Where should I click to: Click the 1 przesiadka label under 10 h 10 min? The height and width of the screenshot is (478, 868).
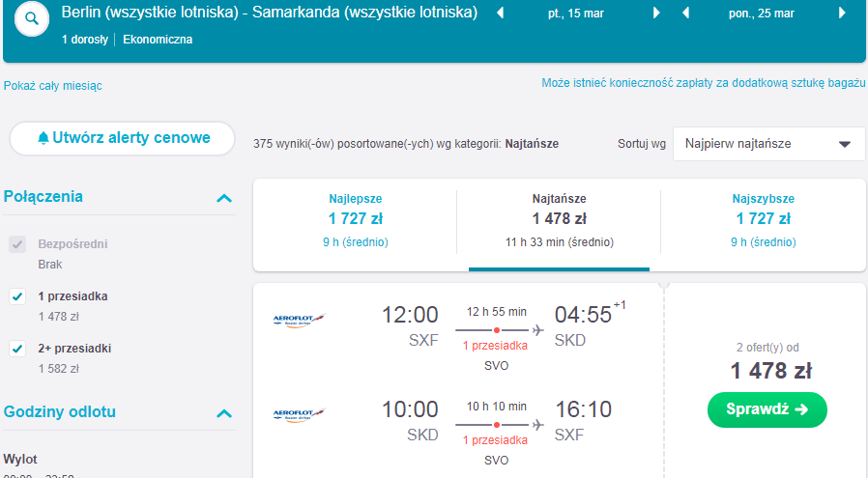click(496, 440)
